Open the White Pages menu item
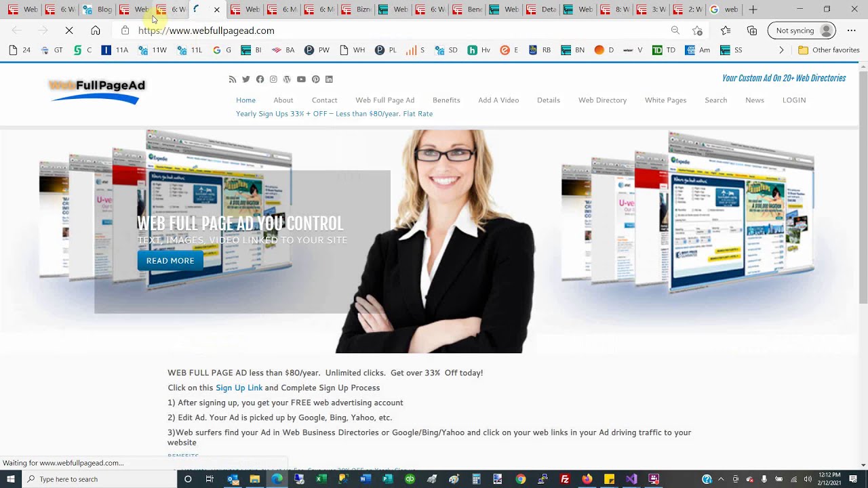This screenshot has height=488, width=868. point(665,100)
